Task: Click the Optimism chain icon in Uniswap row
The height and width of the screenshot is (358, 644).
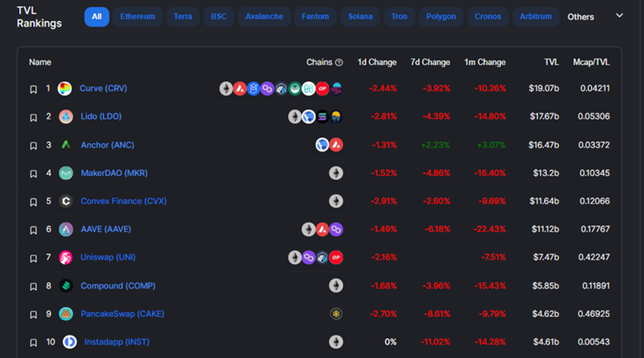Action: point(336,257)
